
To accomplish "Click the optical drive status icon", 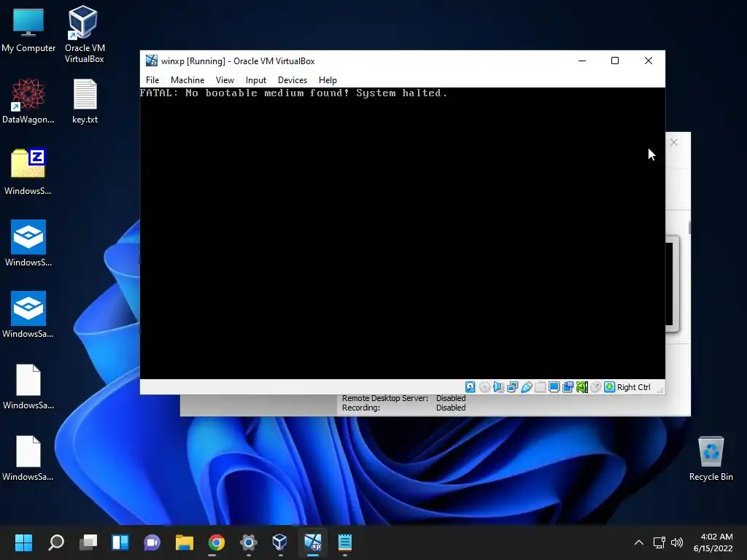I will pos(484,387).
